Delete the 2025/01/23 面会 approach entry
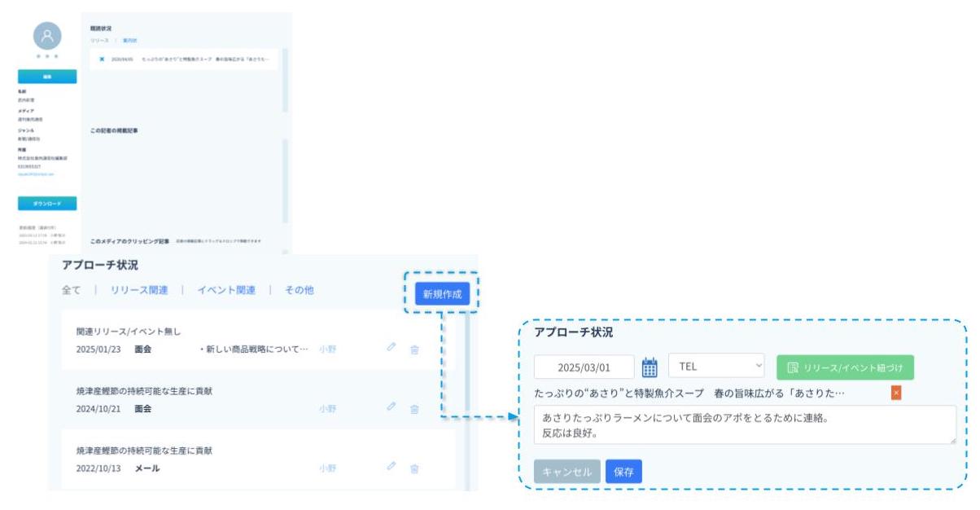This screenshot has height=510, width=980. tap(414, 350)
